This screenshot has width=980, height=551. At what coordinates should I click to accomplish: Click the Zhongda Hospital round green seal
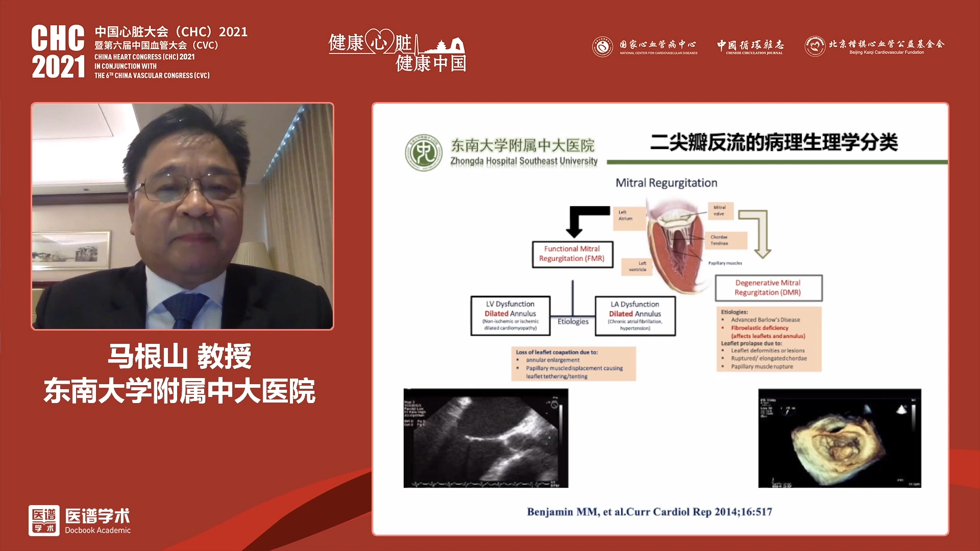[x=424, y=153]
